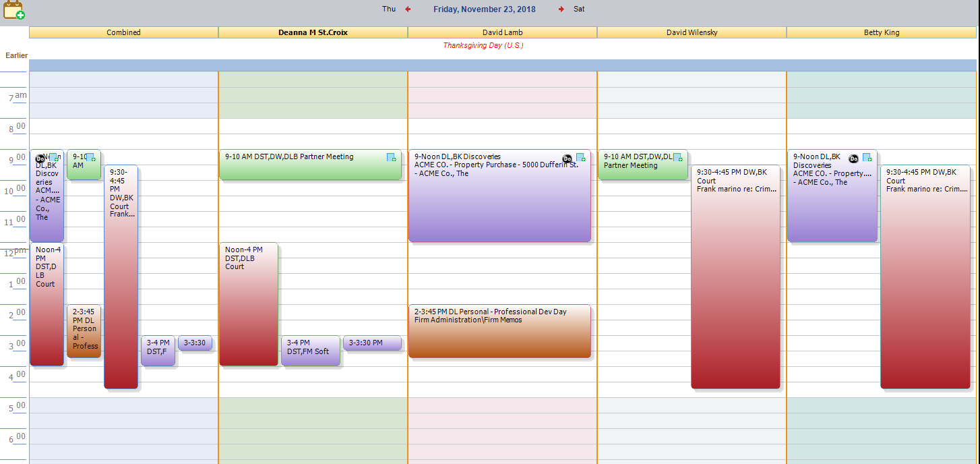
Task: Click the new appointment calendar icon
Action: pos(13,9)
